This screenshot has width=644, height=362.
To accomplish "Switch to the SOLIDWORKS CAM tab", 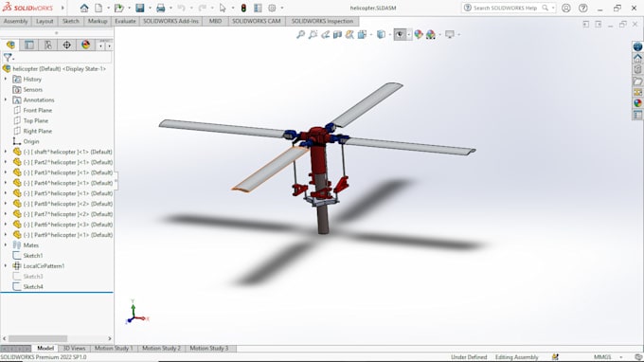I will click(x=257, y=21).
